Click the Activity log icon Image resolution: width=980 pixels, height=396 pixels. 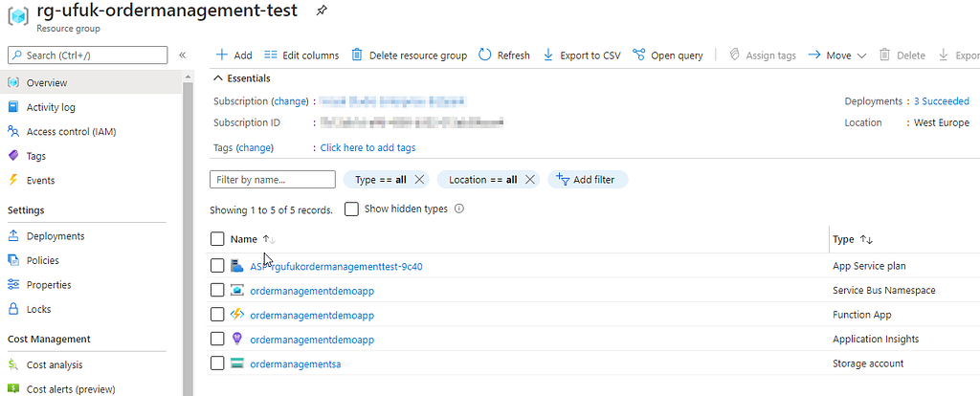coord(13,107)
